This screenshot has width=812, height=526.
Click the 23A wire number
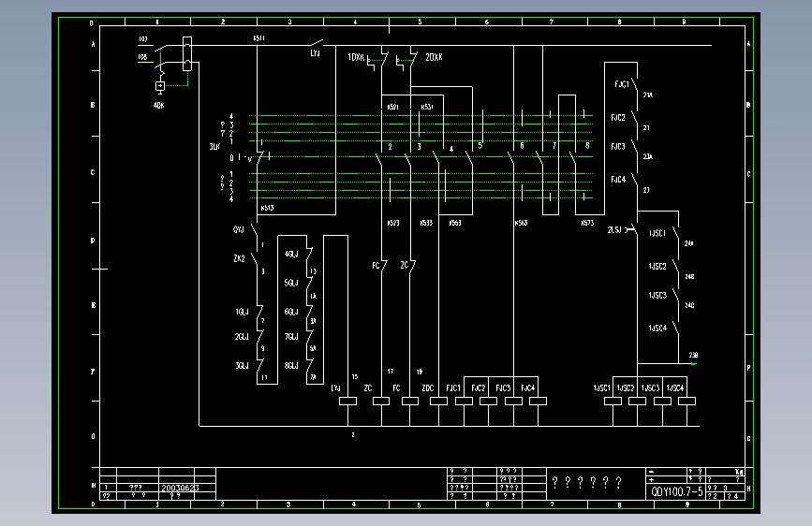click(x=648, y=156)
